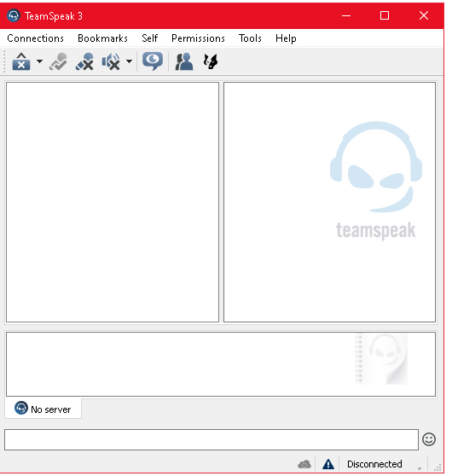Image resolution: width=452 pixels, height=476 pixels.
Task: Click the warning triangle status icon
Action: click(328, 464)
